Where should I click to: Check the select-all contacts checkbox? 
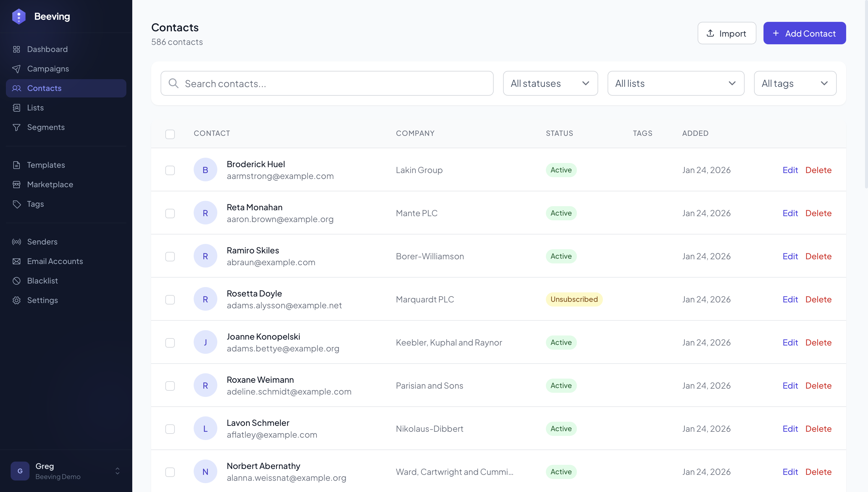[x=170, y=134]
